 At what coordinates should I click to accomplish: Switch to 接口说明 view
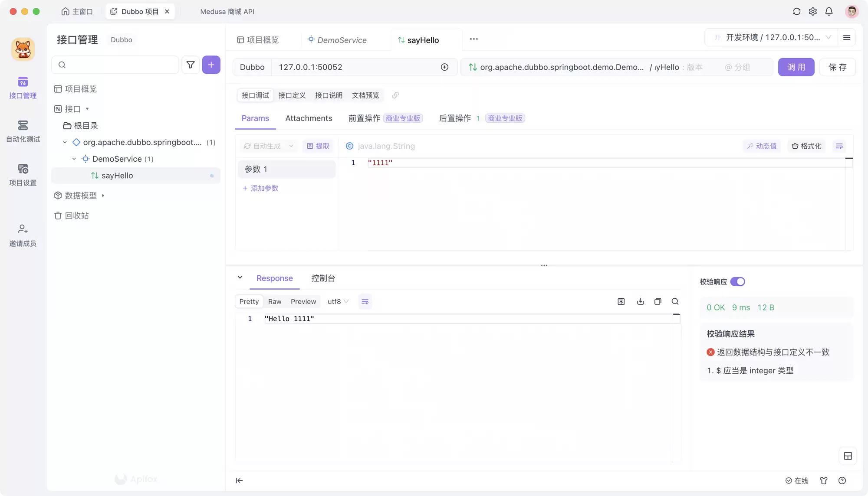pos(329,95)
